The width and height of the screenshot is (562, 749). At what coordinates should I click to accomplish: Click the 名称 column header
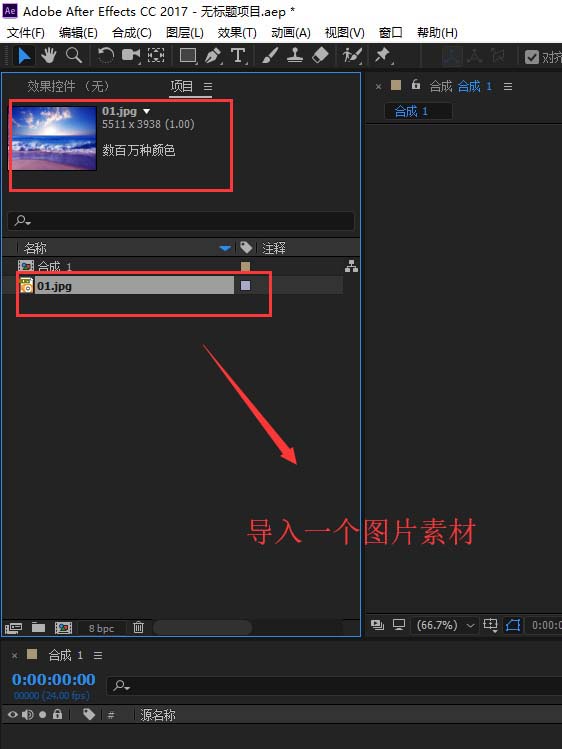pos(35,248)
